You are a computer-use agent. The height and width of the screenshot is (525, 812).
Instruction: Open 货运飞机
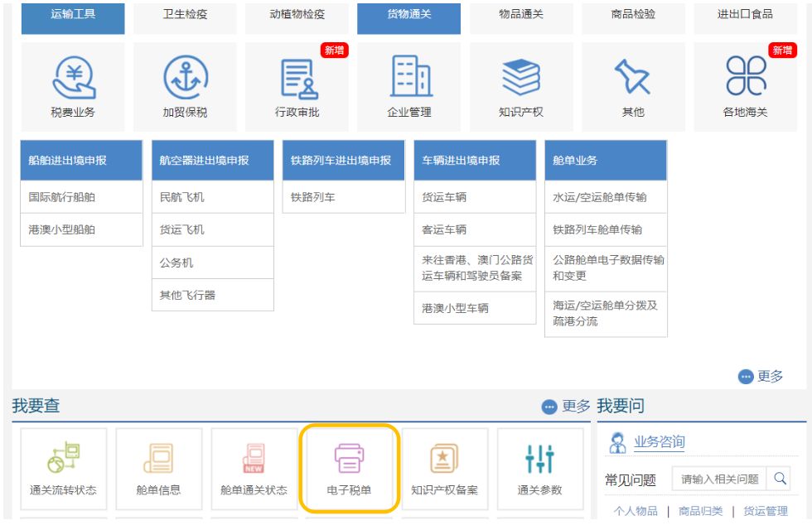coord(213,229)
